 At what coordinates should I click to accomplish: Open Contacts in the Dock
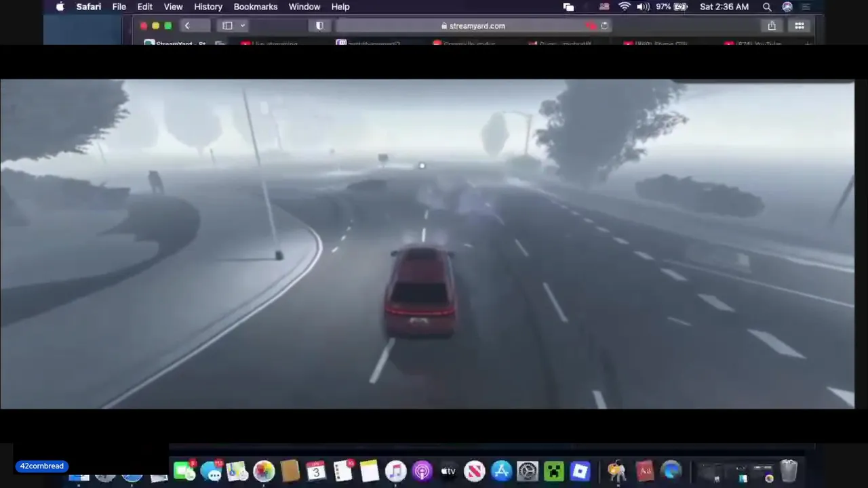coord(290,470)
